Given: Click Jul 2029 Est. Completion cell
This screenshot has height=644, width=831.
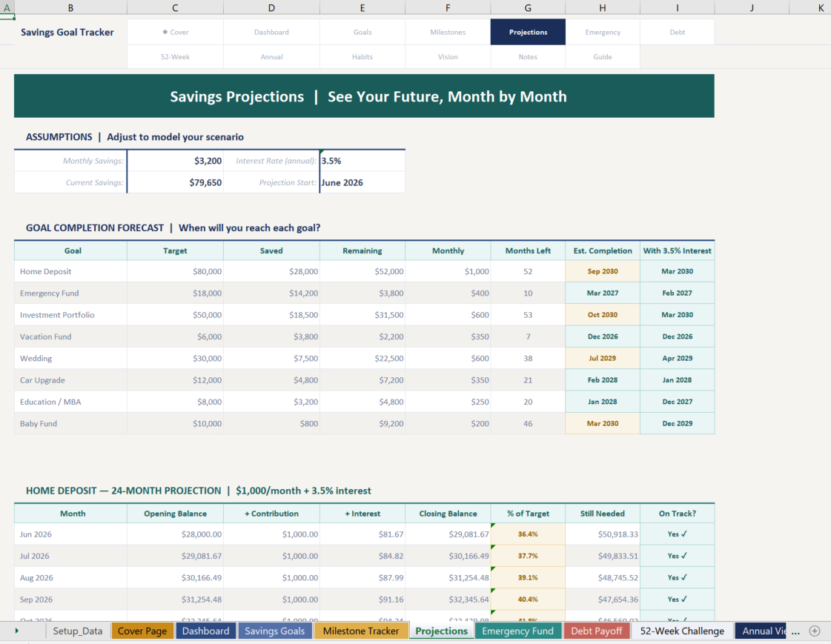Looking at the screenshot, I should click(603, 358).
